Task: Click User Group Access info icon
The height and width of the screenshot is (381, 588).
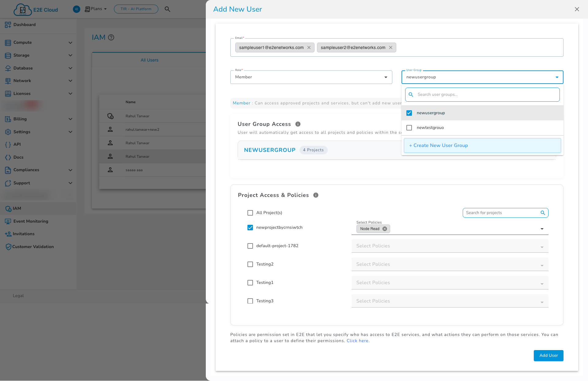Action: coord(298,124)
